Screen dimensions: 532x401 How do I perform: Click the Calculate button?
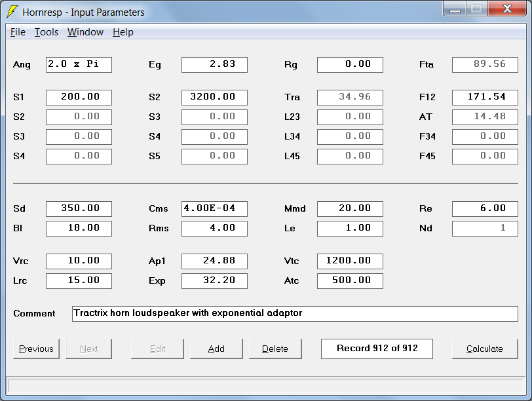(485, 349)
